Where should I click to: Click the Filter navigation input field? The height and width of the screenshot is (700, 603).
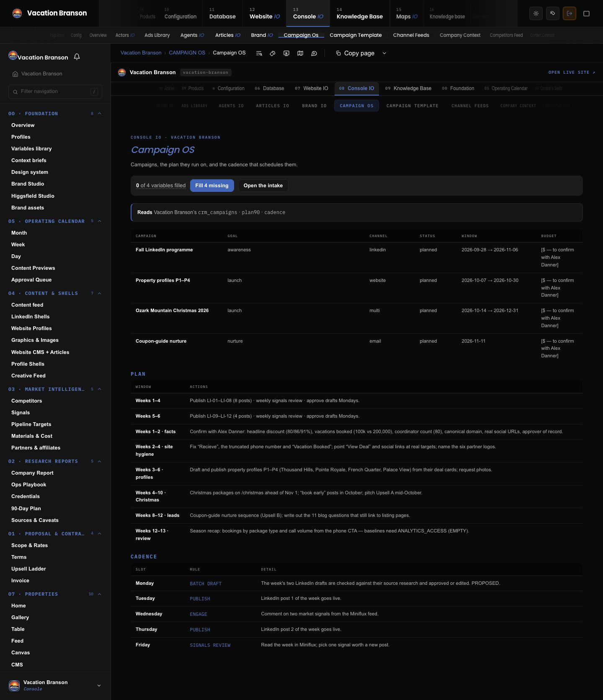coord(55,92)
